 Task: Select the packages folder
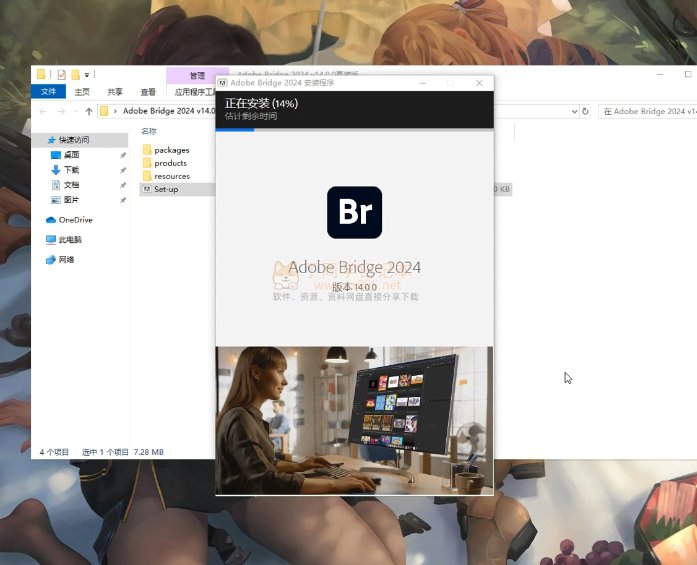point(172,150)
